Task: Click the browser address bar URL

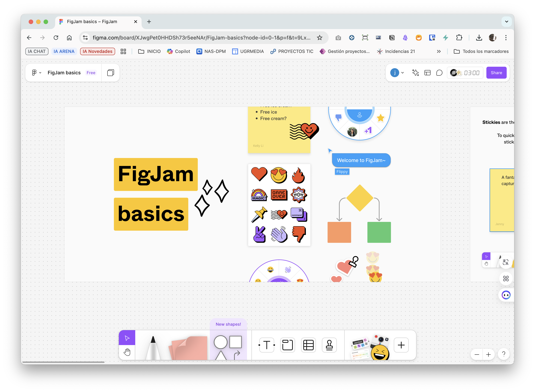Action: point(201,37)
